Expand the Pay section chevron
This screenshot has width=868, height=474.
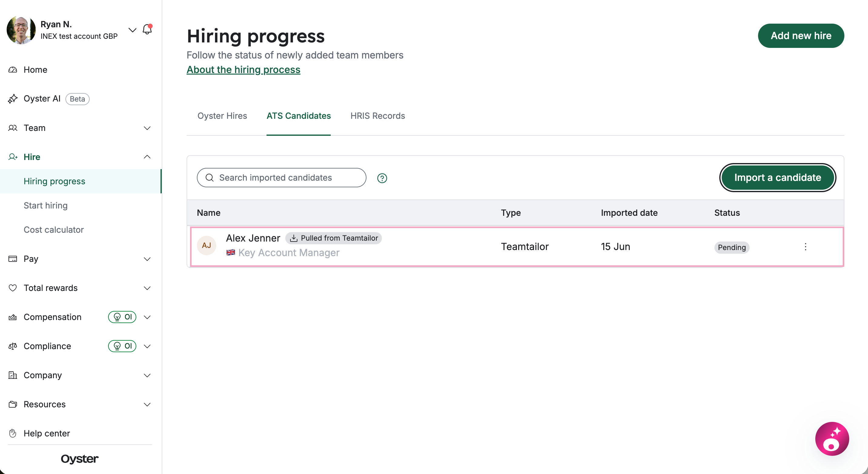pos(147,259)
